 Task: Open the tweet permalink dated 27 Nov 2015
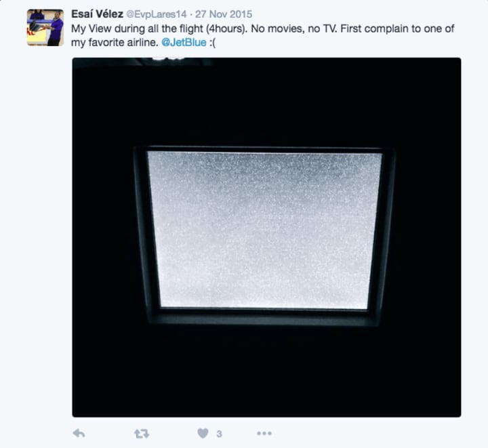(x=224, y=14)
